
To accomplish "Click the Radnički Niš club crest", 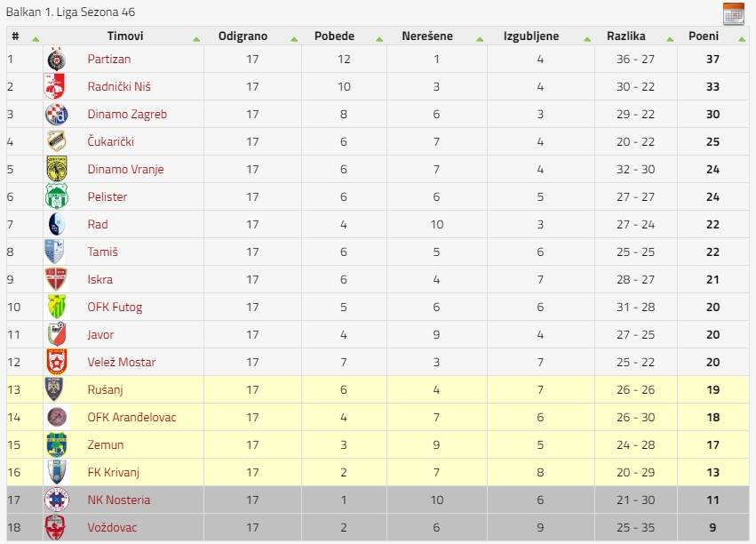I will [x=54, y=86].
